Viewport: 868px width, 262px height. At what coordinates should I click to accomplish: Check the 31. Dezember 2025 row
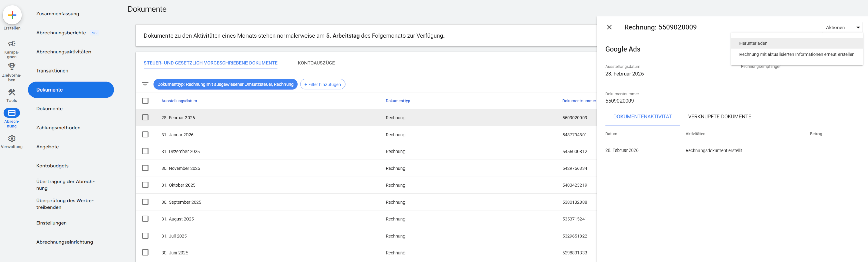(145, 151)
